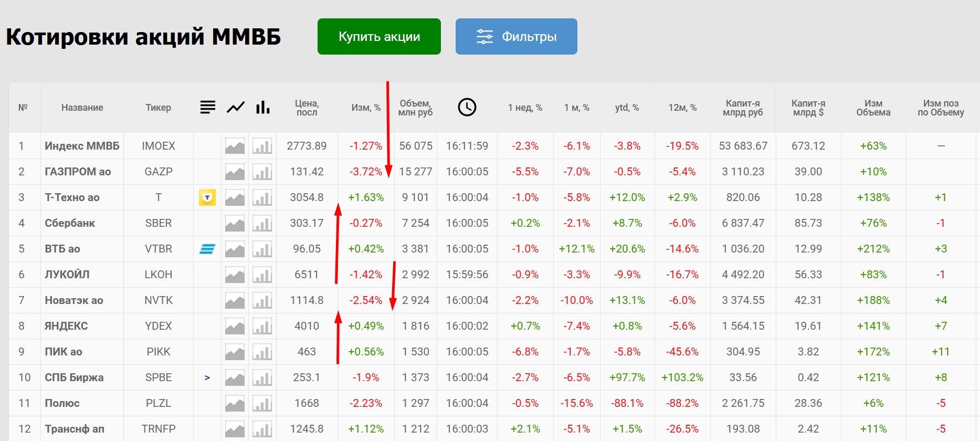The width and height of the screenshot is (980, 441).
Task: Open the Индекс ММВБ link
Action: click(82, 146)
